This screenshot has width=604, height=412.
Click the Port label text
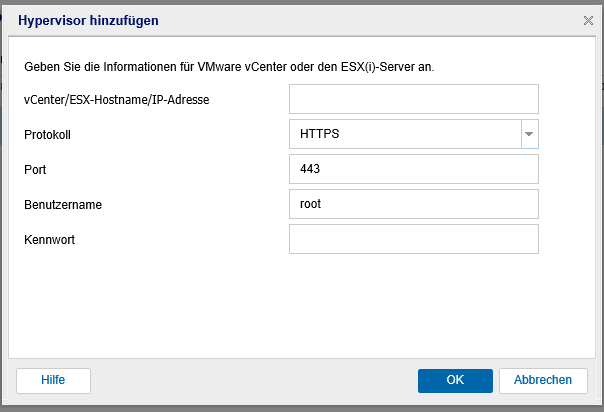[35, 170]
